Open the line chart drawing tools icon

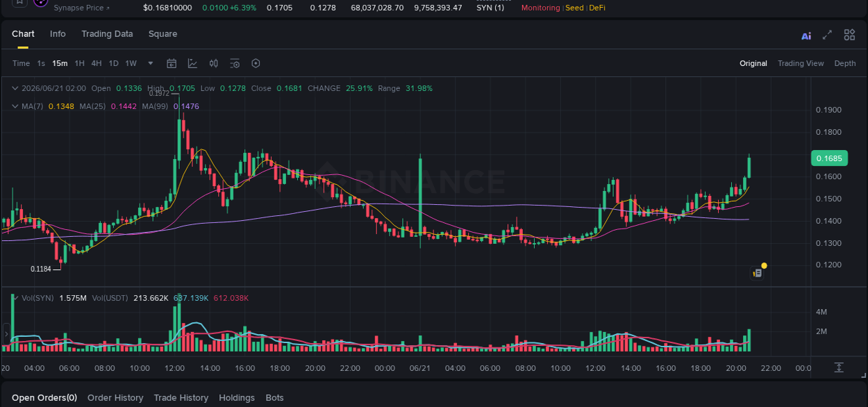(x=192, y=63)
